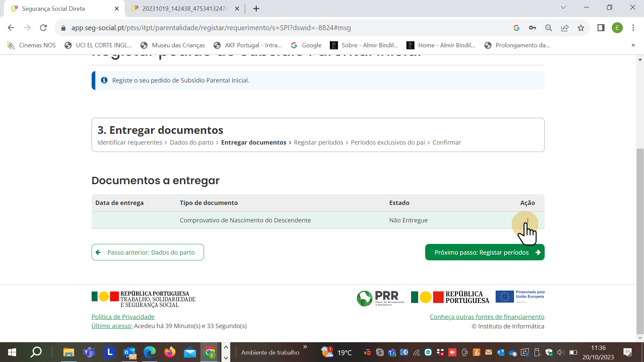Viewport: 644px width, 362px height.
Task: Open the Política de Privacidade link
Action: click(123, 317)
